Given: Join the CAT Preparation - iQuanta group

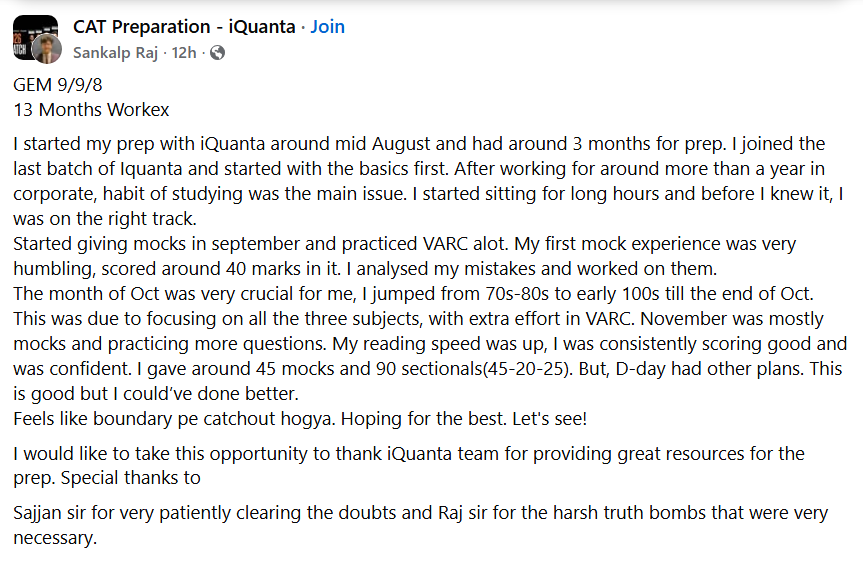Looking at the screenshot, I should (x=327, y=27).
